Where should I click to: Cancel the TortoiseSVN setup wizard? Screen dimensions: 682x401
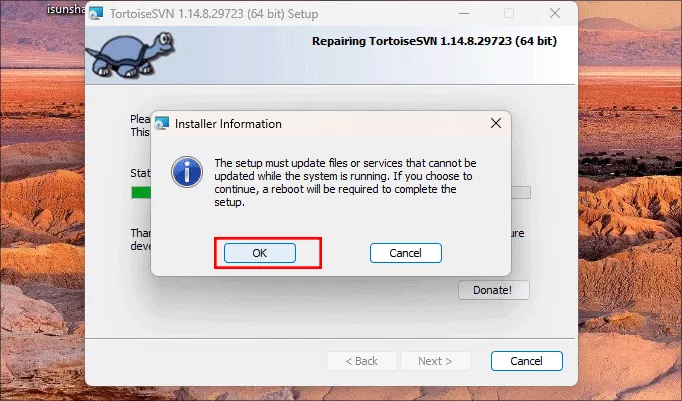coord(527,361)
